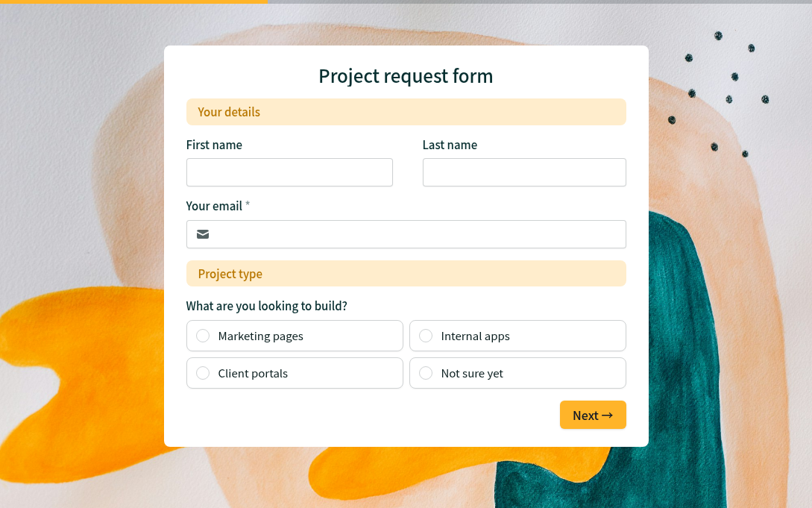Click the Project request form title
The image size is (812, 508).
click(x=406, y=76)
